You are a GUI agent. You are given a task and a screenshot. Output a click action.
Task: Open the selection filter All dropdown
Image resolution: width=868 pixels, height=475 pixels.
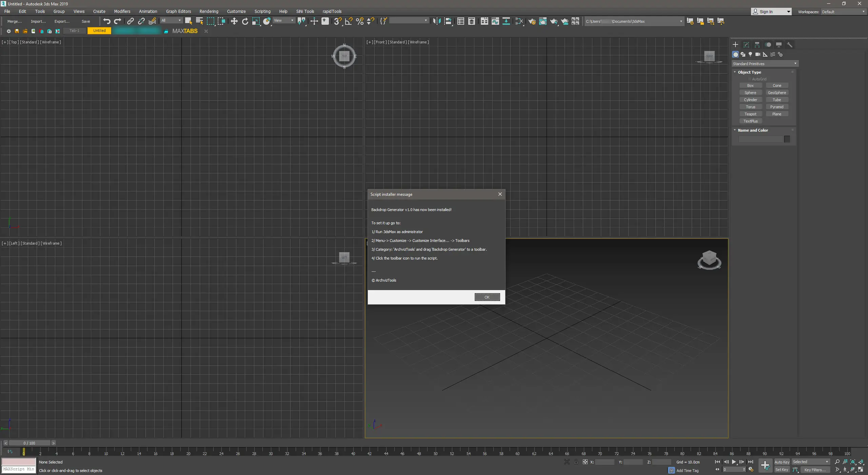pos(171,21)
